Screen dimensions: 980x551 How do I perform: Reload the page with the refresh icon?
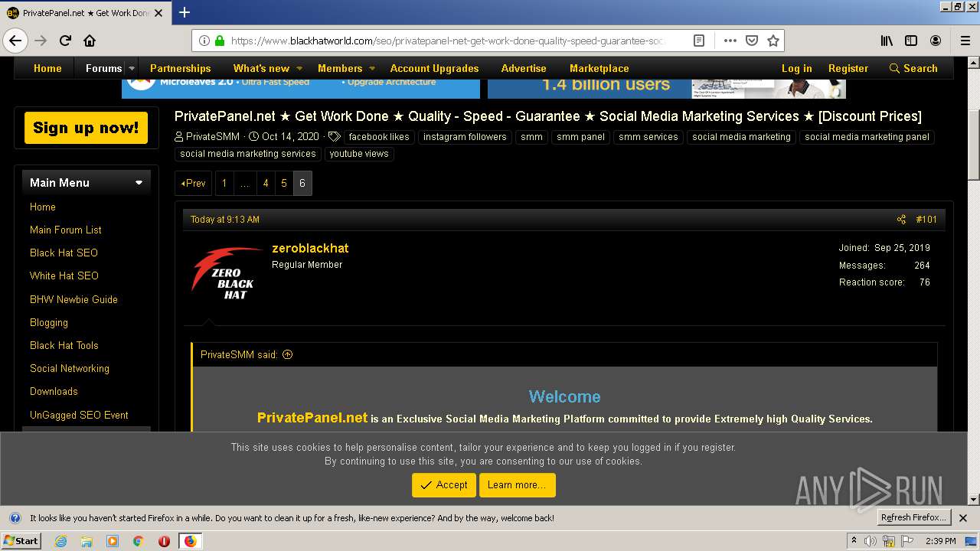click(66, 41)
